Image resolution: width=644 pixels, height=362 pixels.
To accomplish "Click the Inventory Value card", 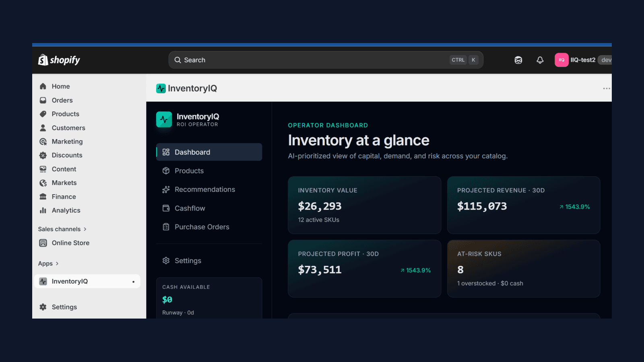I will (365, 205).
